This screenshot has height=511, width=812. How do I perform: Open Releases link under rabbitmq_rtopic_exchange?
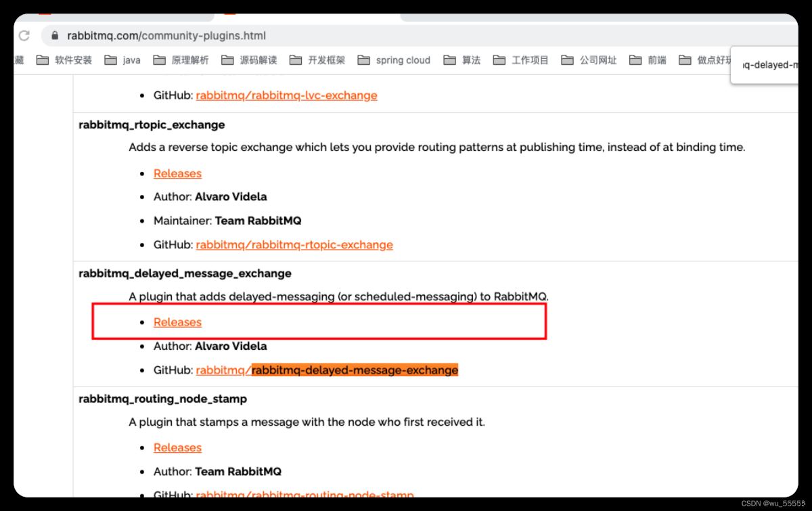[177, 173]
